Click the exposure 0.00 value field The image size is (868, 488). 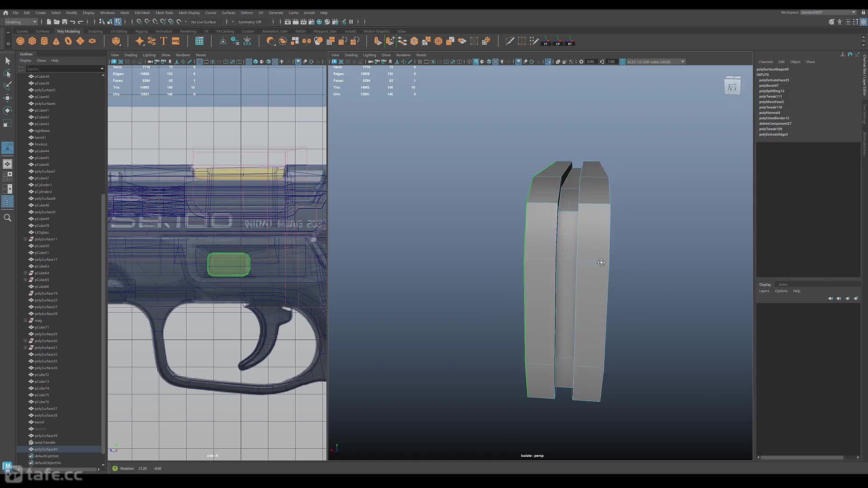pos(590,61)
